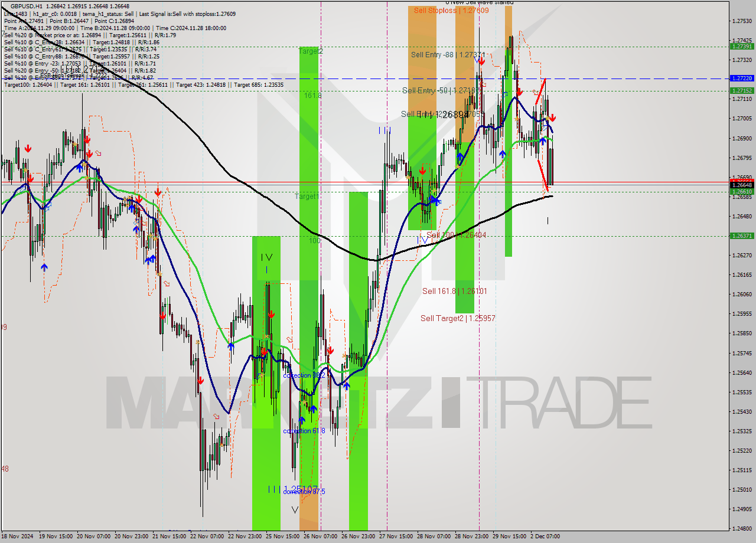The width and height of the screenshot is (756, 543).
Task: Click the 1.25010 price axis value
Action: coord(742,489)
